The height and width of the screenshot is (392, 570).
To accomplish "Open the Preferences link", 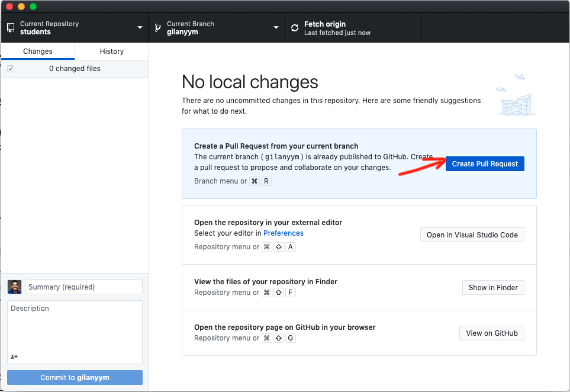I will [283, 233].
